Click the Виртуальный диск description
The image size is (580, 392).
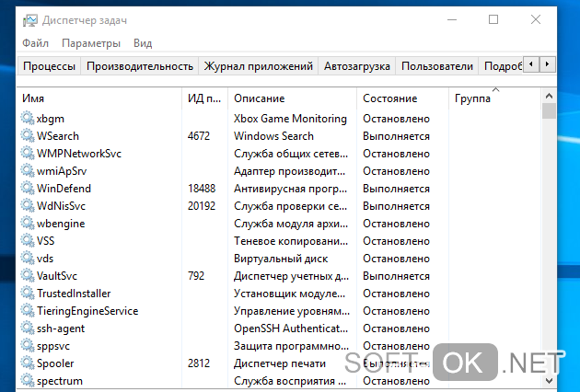281,259
